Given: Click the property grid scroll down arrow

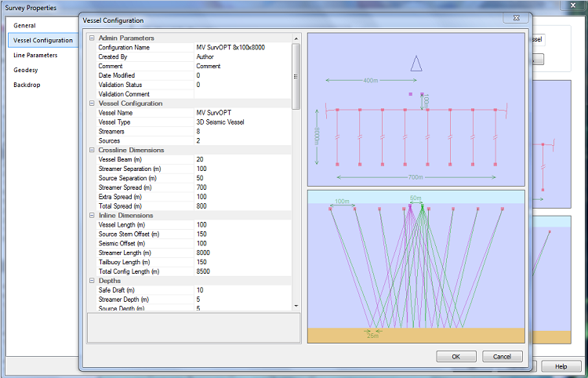Looking at the screenshot, I should click(x=296, y=306).
